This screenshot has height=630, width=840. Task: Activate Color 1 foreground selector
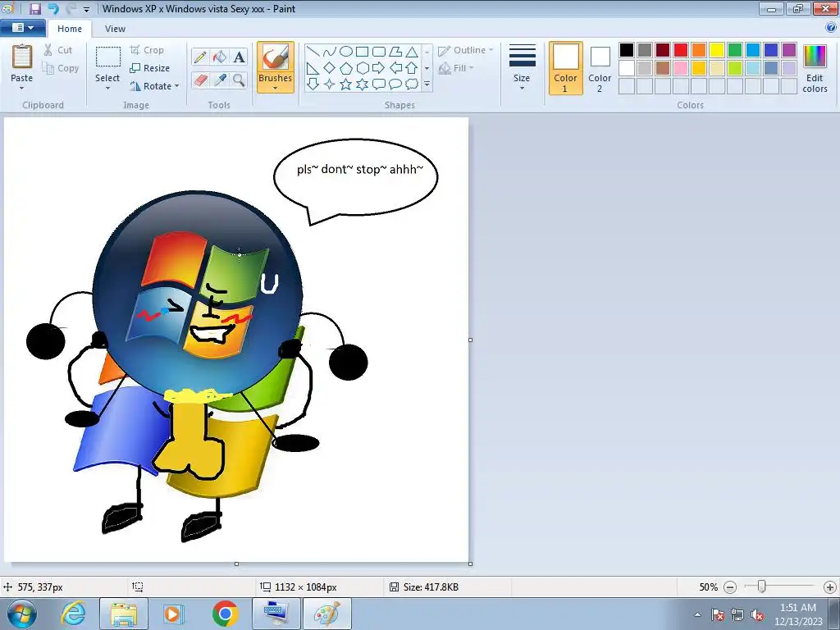[x=566, y=68]
